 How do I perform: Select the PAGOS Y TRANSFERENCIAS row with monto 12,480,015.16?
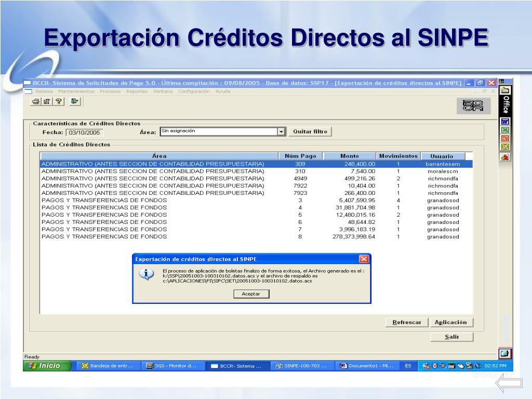pos(256,215)
